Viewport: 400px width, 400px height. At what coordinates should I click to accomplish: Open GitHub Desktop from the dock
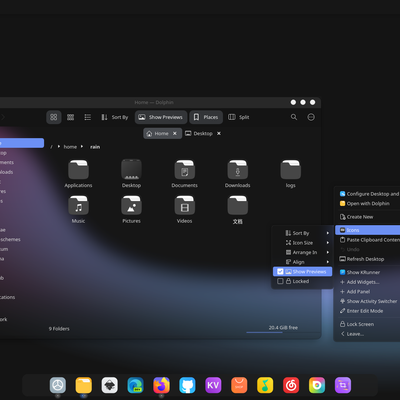pyautogui.click(x=187, y=385)
